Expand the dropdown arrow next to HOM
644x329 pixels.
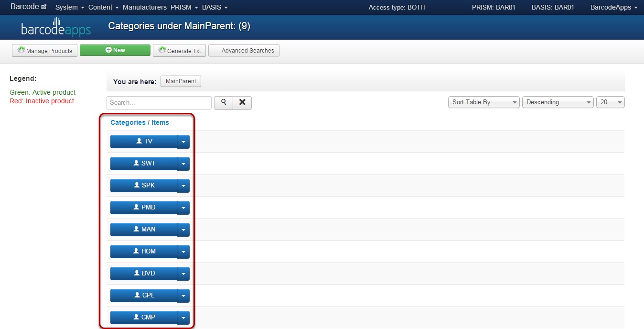[x=183, y=252]
